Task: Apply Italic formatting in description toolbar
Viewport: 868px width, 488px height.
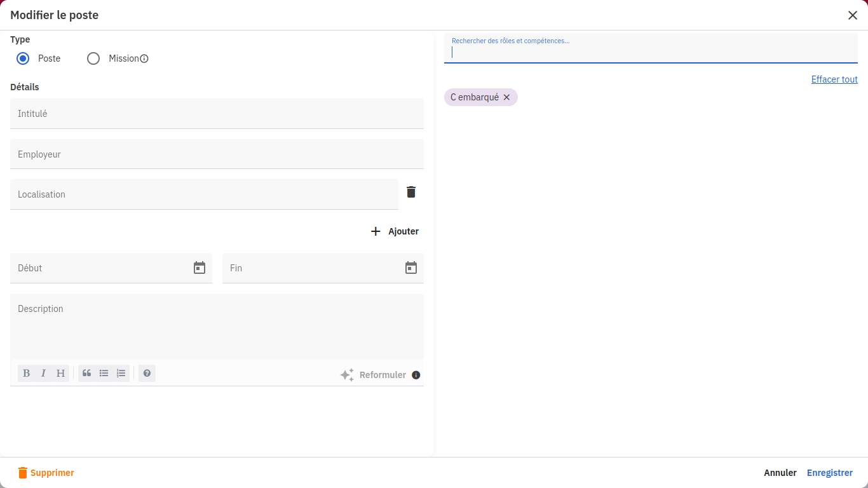Action: point(43,374)
